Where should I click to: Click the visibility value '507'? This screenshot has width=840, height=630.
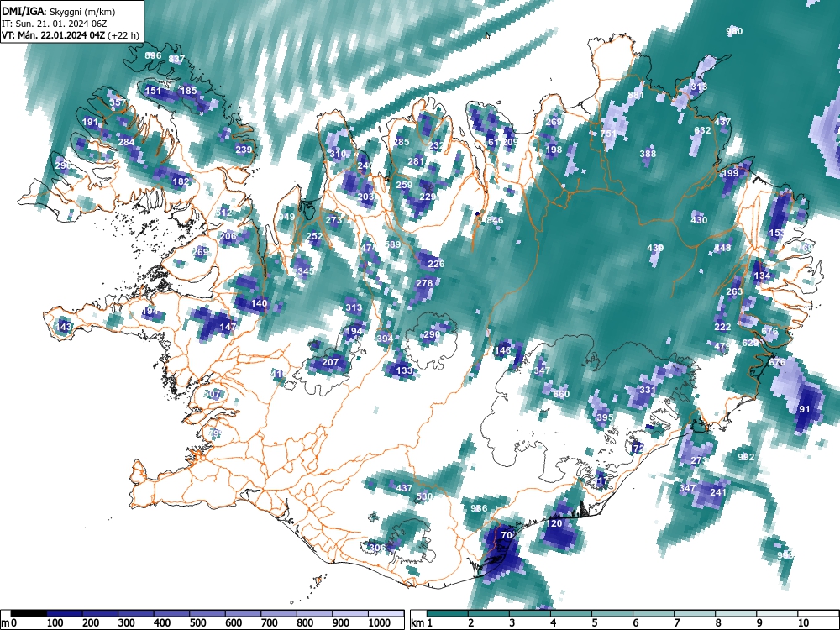[213, 394]
